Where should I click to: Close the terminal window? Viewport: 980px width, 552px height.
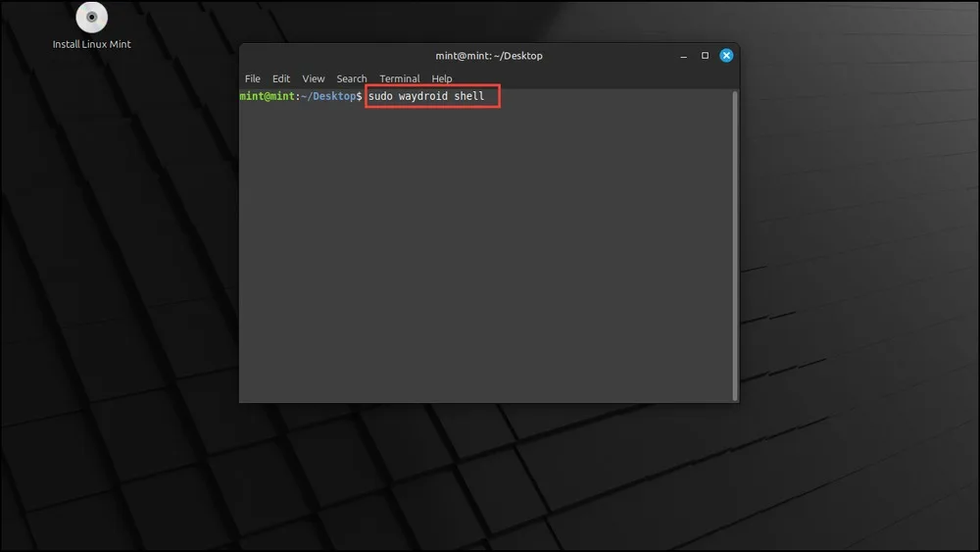726,56
